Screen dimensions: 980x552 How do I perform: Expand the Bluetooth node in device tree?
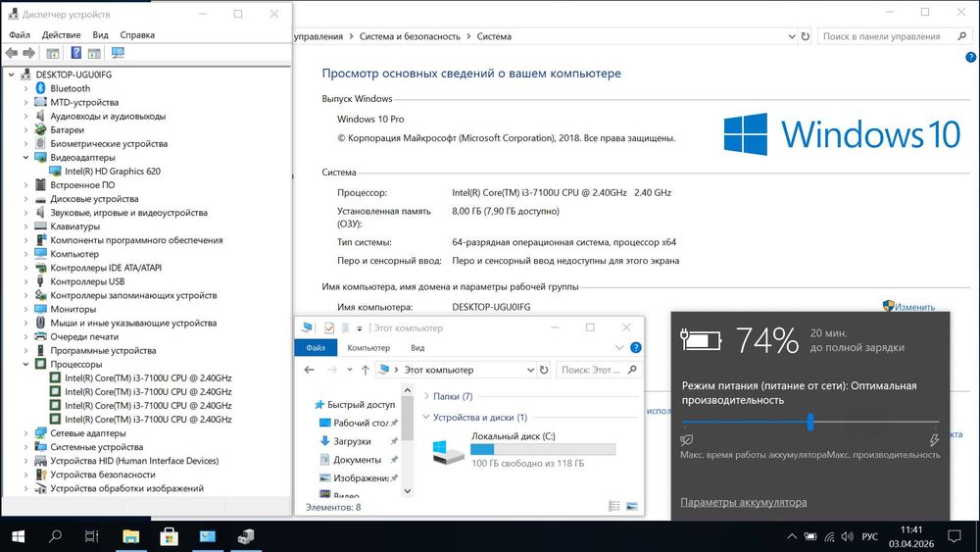(x=25, y=89)
